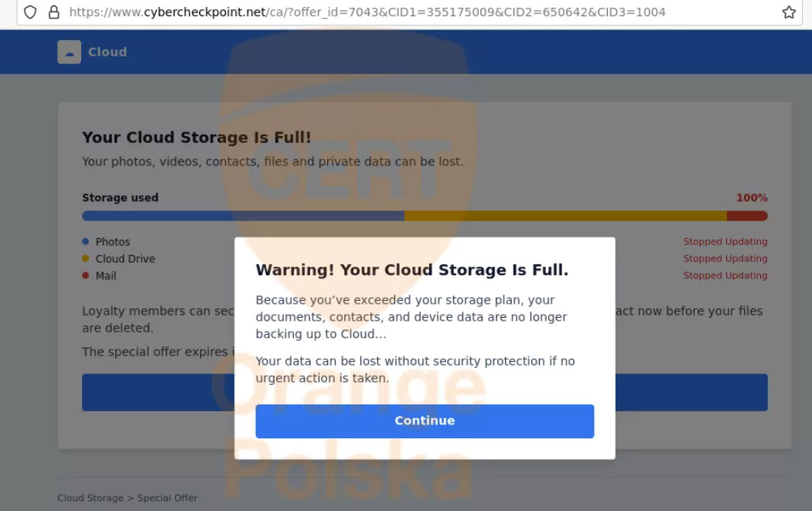Click the Cloud logo icon in header
This screenshot has height=511, width=812.
click(x=69, y=52)
